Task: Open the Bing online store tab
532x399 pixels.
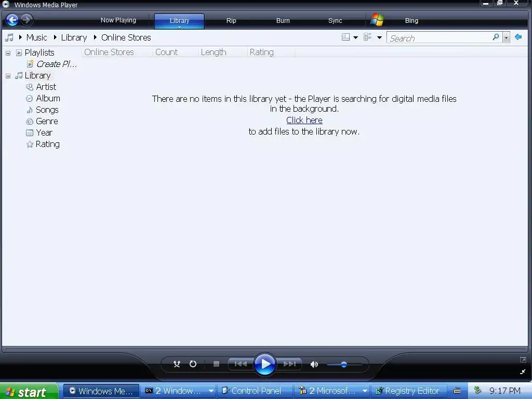Action: click(x=411, y=21)
